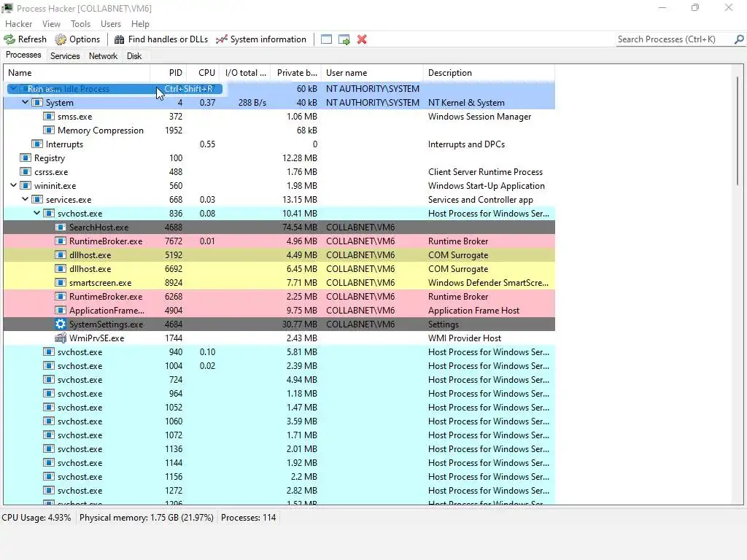This screenshot has height=560, width=747.
Task: Click icon of svchost.exe PID 1272
Action: pos(49,491)
